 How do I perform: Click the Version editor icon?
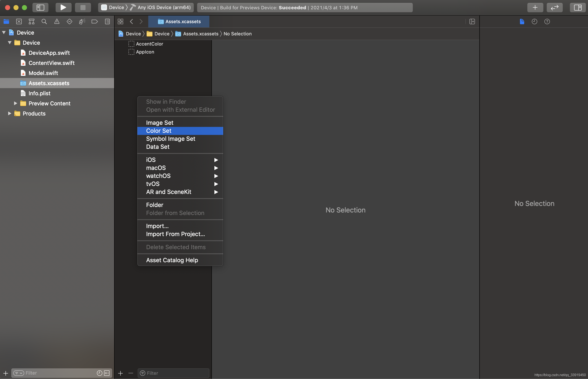535,22
